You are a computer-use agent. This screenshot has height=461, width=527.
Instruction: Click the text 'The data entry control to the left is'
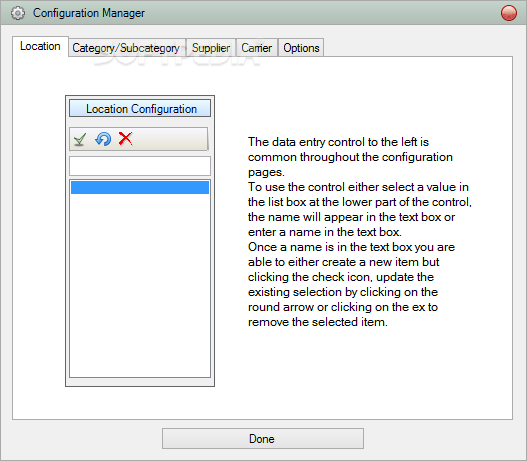point(338,142)
